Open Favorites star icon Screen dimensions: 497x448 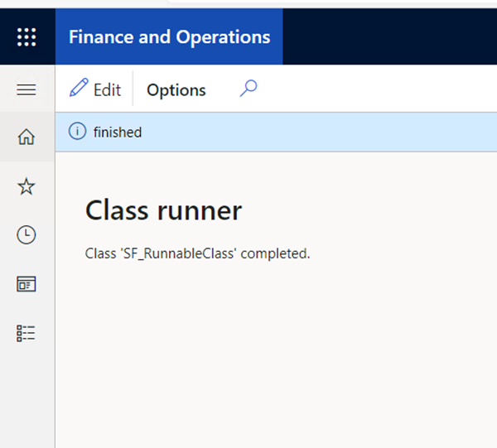tap(27, 186)
